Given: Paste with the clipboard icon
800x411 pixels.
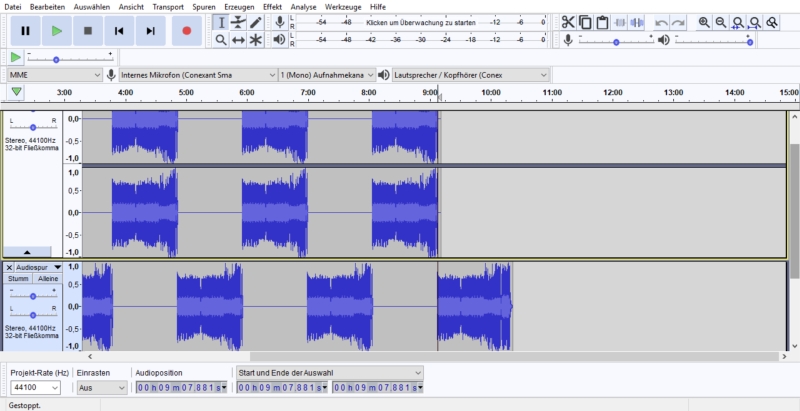Looking at the screenshot, I should (x=603, y=22).
